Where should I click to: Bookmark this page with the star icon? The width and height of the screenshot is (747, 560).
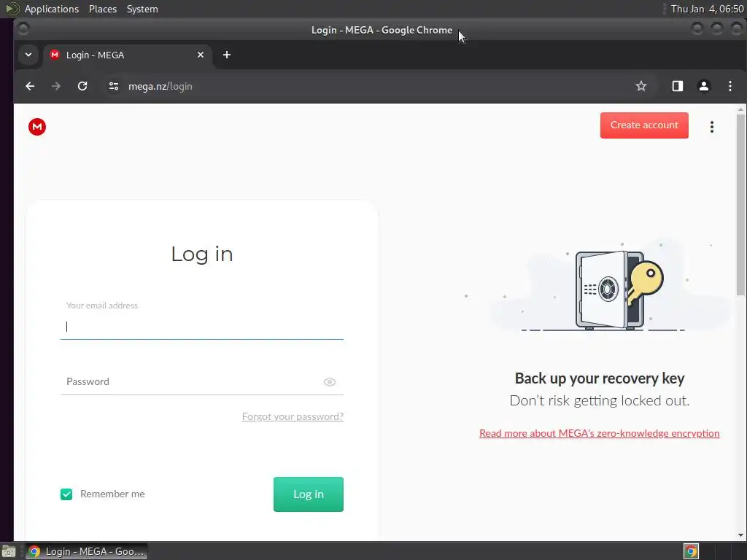[x=641, y=86]
